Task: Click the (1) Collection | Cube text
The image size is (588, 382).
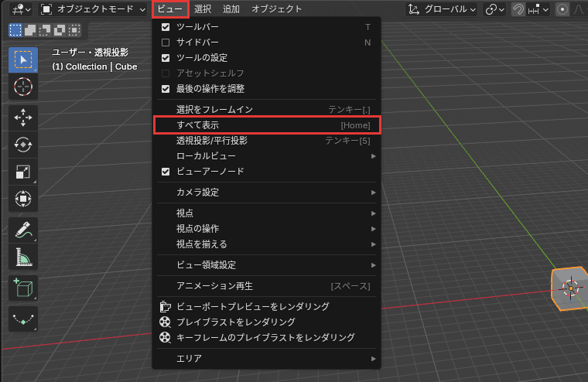Action: (94, 67)
